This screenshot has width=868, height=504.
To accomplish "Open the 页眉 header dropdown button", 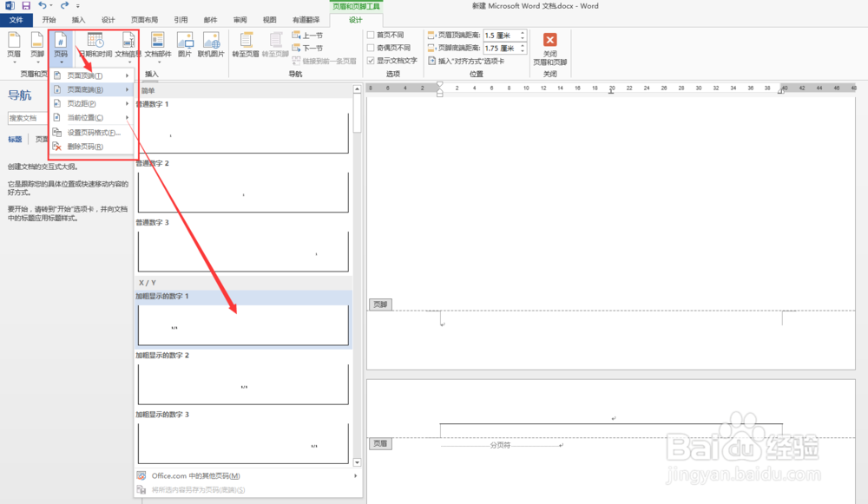I will 14,47.
